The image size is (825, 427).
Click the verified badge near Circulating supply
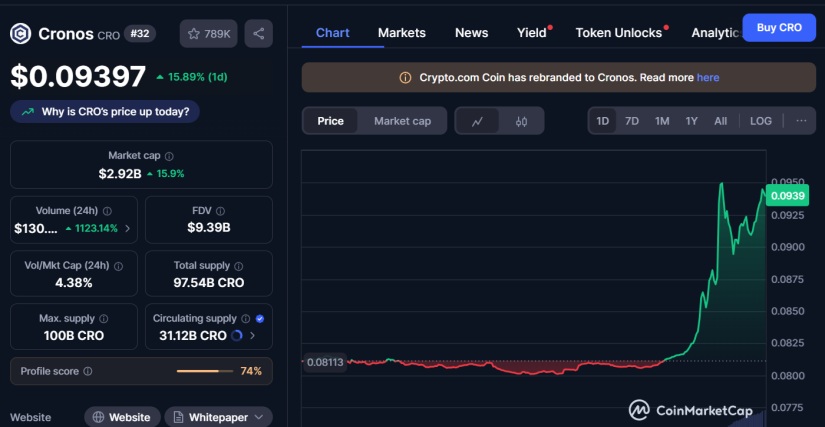tap(260, 319)
